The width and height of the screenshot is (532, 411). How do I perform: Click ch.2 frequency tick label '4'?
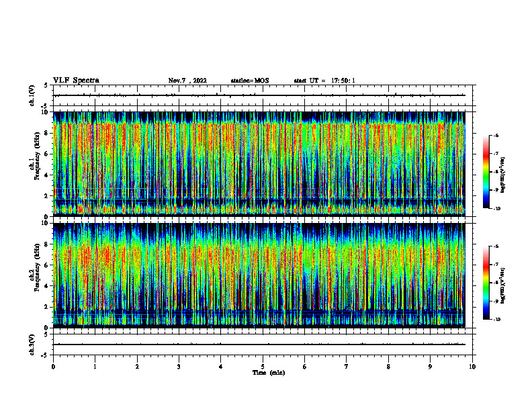coord(47,286)
